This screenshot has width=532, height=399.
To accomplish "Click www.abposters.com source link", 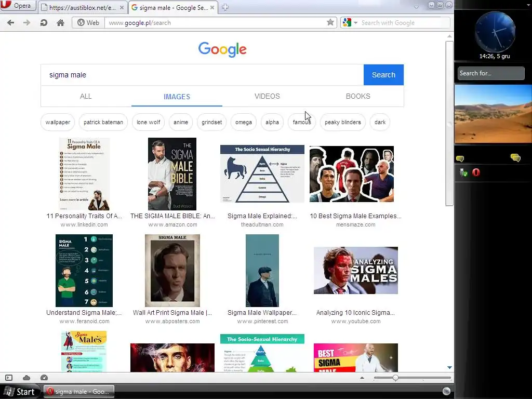I will (x=172, y=321).
